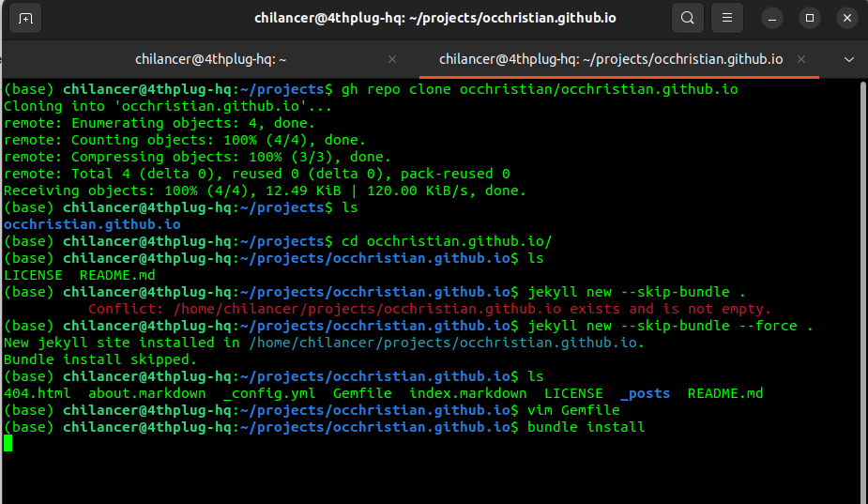The width and height of the screenshot is (868, 504).
Task: Click the 'bundle install' command
Action: (x=586, y=427)
